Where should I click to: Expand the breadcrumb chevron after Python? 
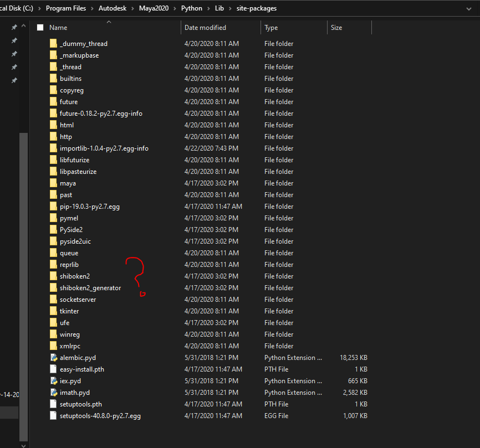208,8
